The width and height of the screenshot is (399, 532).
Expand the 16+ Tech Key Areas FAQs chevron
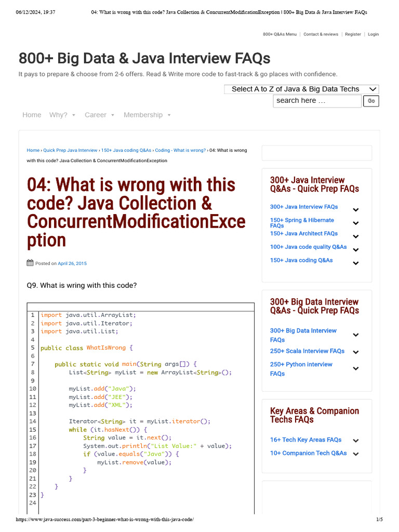(356, 441)
